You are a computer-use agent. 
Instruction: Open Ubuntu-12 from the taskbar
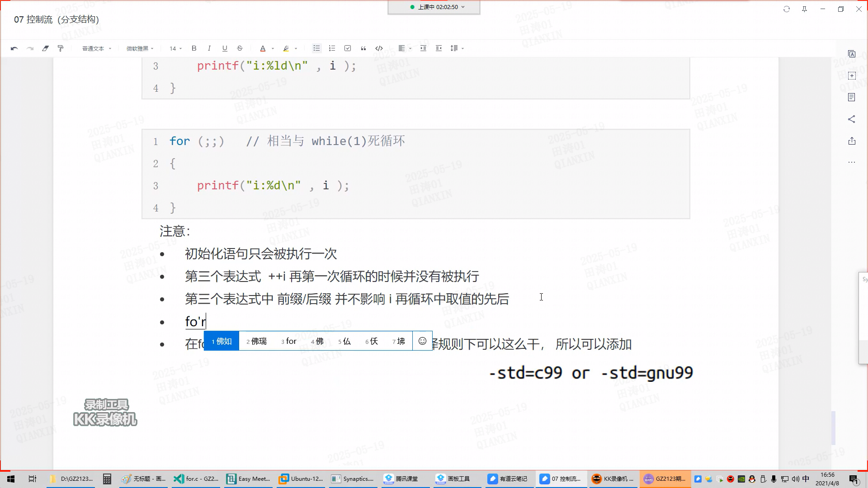click(302, 479)
